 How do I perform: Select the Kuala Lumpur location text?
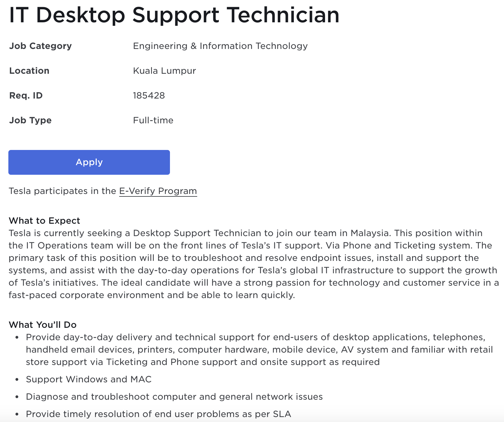(164, 71)
